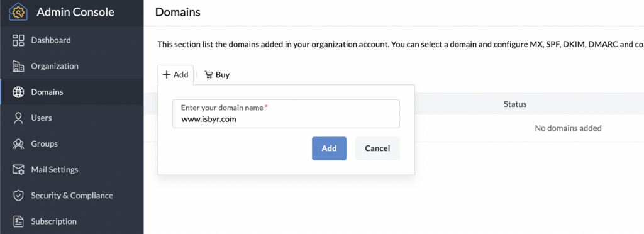Click the Subscription invoice icon

pos(18,221)
